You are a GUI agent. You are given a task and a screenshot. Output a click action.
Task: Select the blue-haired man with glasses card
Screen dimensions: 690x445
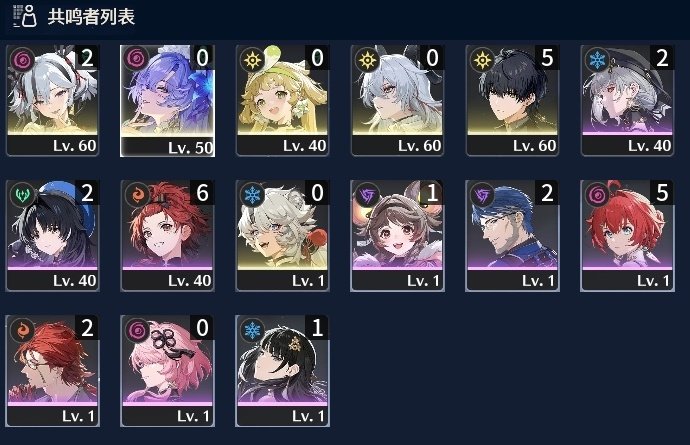click(512, 235)
